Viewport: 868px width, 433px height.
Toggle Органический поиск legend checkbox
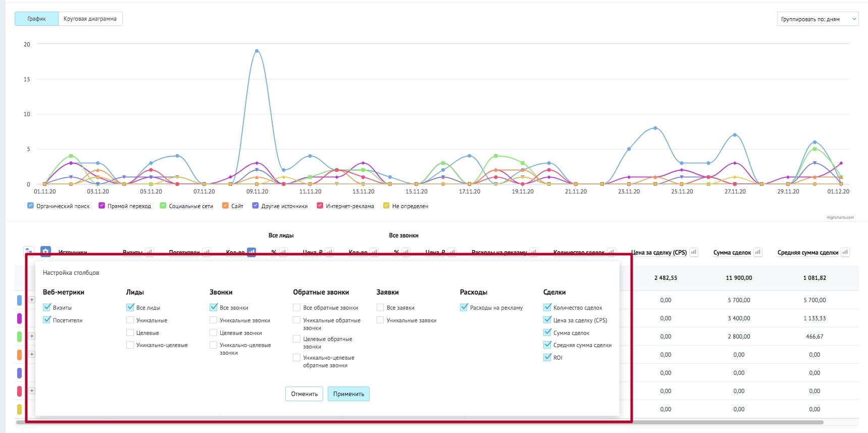click(x=30, y=206)
